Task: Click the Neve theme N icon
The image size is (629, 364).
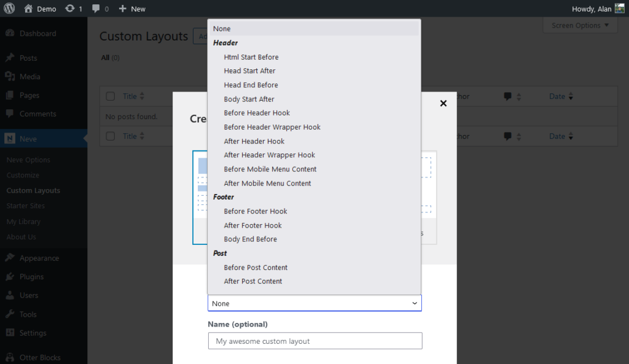Action: click(10, 138)
